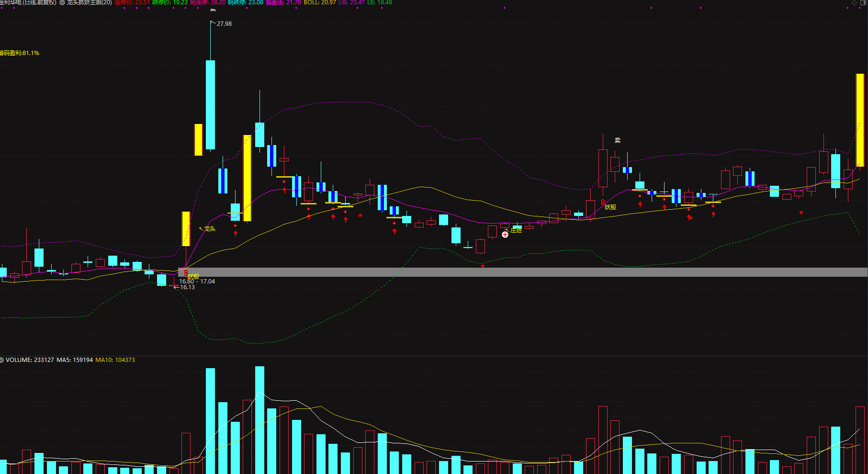Click the BOLL 20.97 value label
The image size is (868, 474).
point(320,2)
